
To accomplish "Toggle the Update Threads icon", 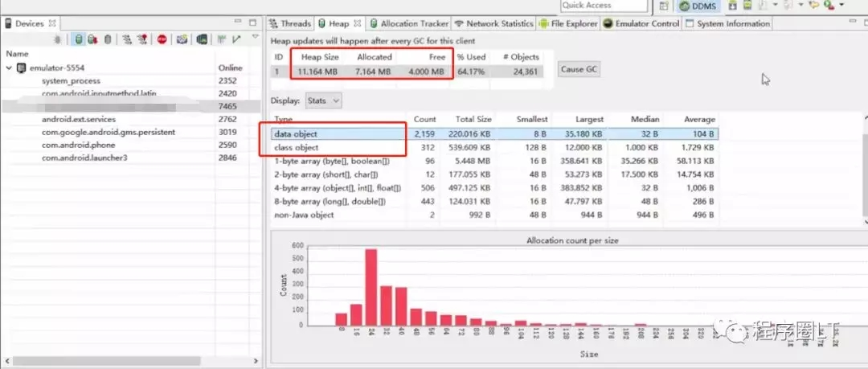I will 127,39.
